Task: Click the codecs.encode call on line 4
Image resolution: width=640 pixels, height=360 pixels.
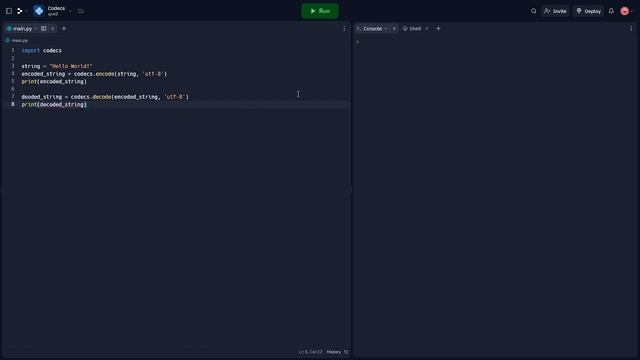Action: (x=120, y=74)
